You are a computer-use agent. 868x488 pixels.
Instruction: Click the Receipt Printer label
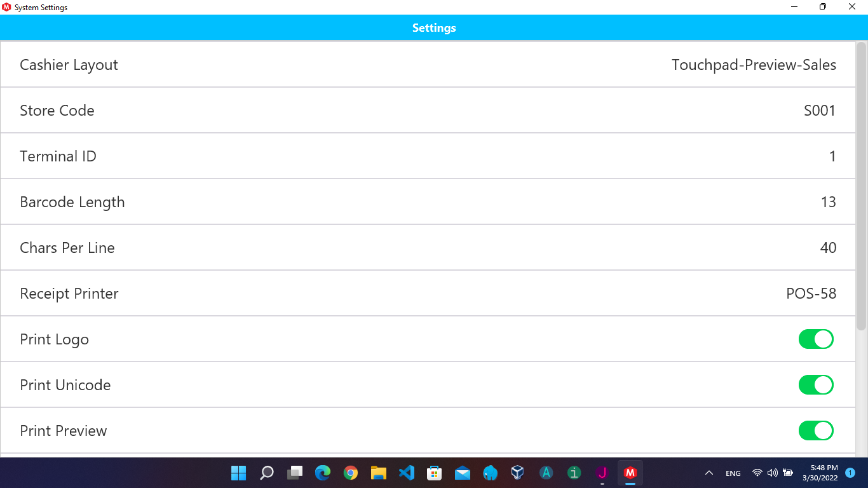pos(69,294)
